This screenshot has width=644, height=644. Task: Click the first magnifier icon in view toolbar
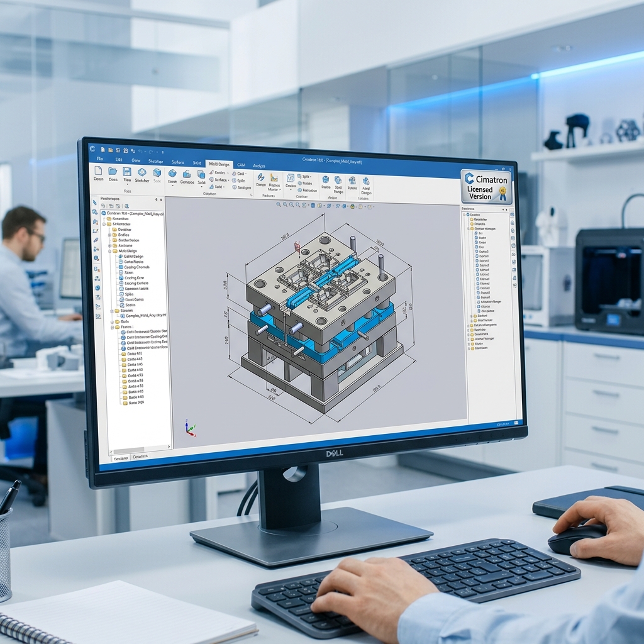pyautogui.click(x=279, y=204)
